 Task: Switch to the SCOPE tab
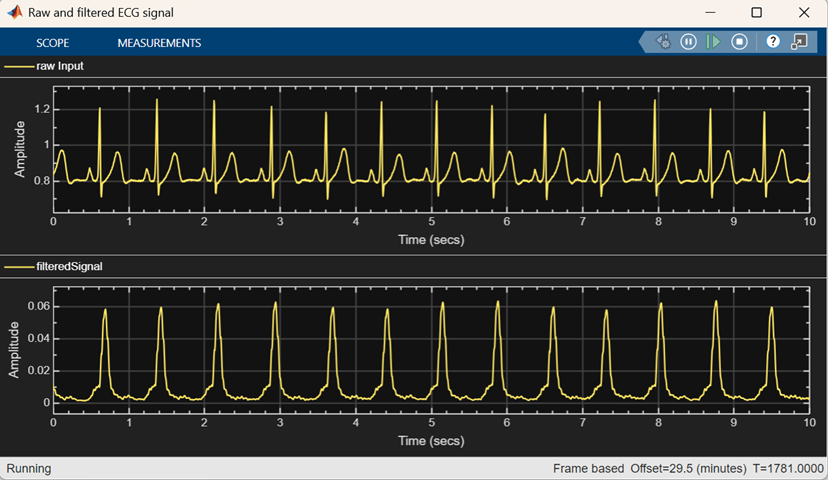click(x=53, y=43)
